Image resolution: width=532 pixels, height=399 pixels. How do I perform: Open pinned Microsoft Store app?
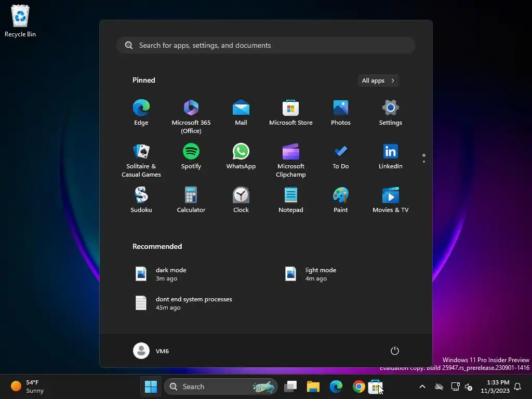291,113
